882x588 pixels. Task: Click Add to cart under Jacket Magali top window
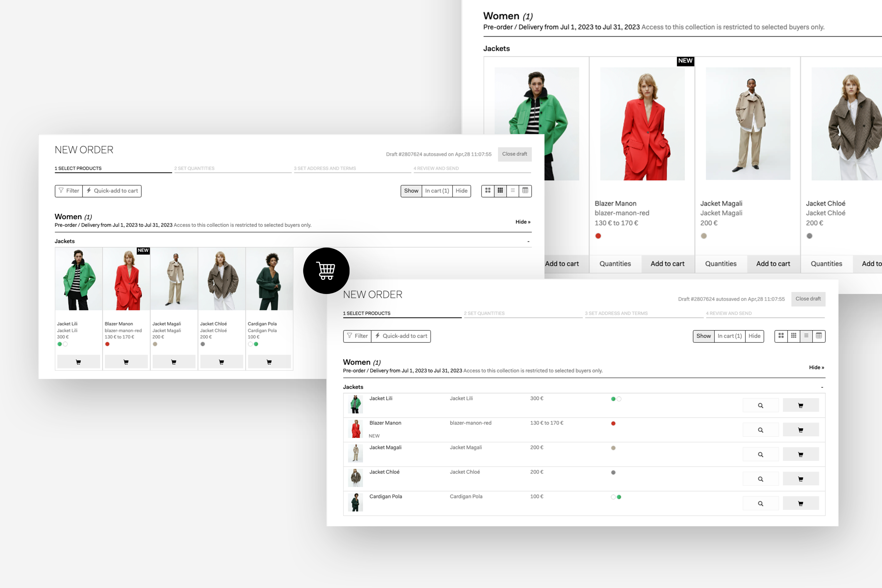pos(773,264)
